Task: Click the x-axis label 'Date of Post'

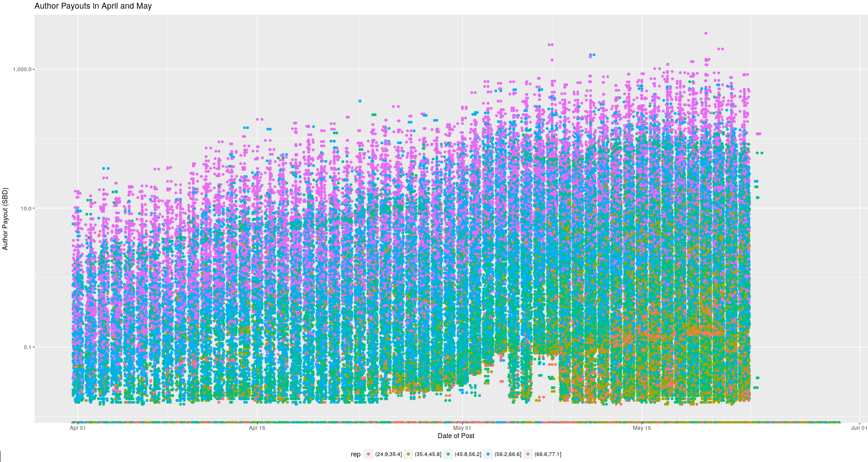Action: pos(456,436)
